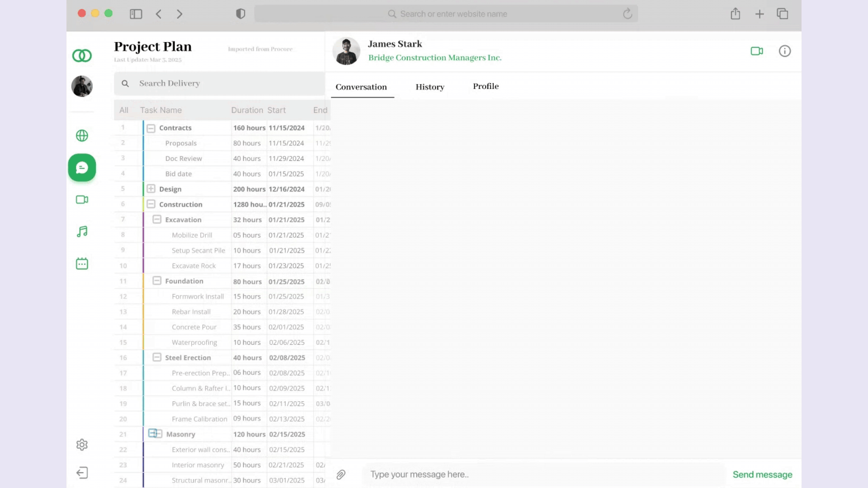Click the 120 hours Masonry duration
The height and width of the screenshot is (488, 868).
[x=249, y=434]
